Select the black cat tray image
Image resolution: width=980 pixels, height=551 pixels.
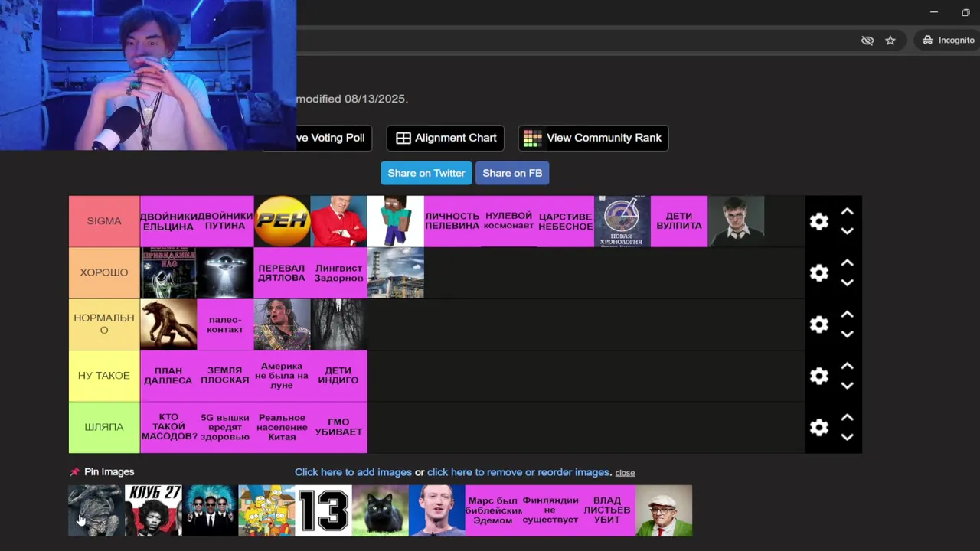(x=381, y=510)
